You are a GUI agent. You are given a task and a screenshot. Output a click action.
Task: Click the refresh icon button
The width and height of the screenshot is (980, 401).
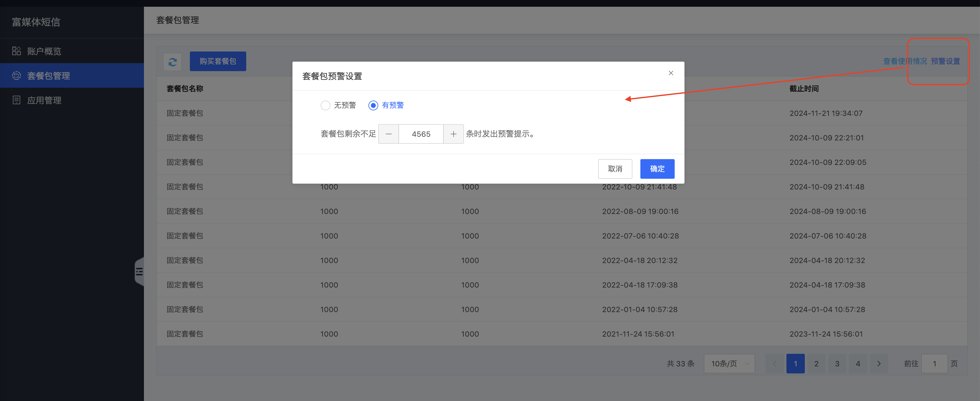point(172,62)
